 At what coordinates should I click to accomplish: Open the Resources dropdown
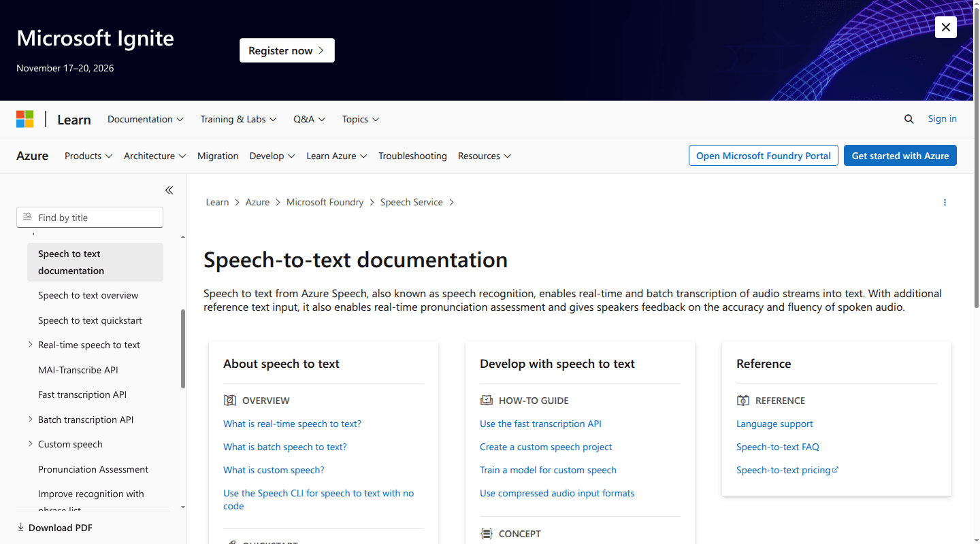[x=485, y=156]
